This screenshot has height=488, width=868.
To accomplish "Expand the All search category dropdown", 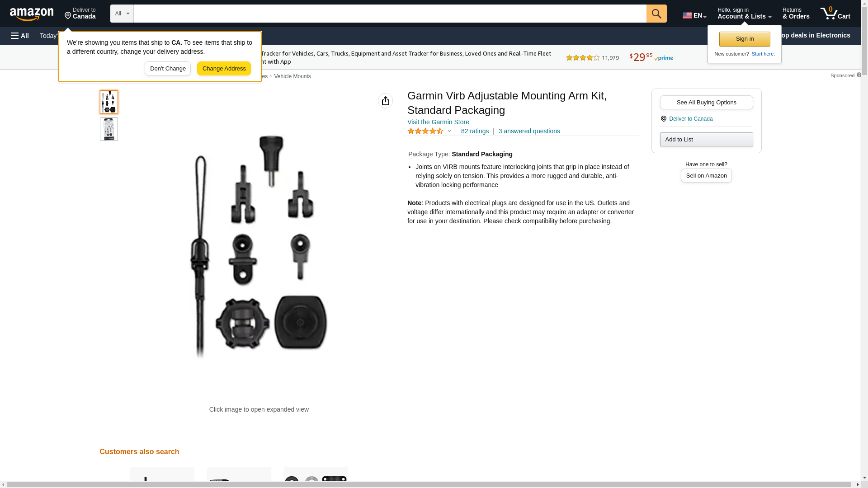I will 122,14.
